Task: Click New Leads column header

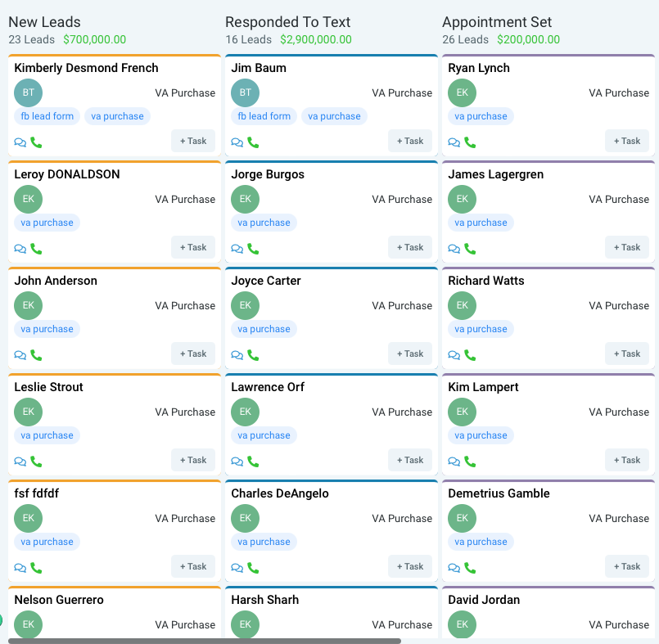Action: (x=44, y=22)
